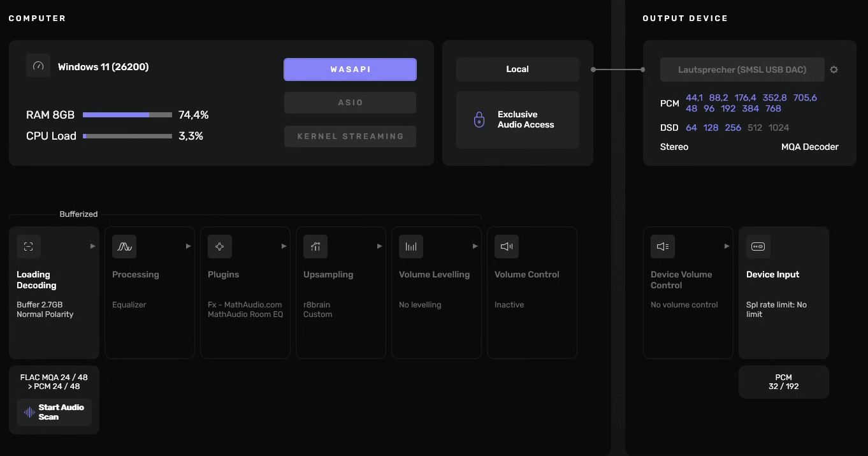Click the Stereo label
The width and height of the screenshot is (868, 456).
tap(674, 147)
